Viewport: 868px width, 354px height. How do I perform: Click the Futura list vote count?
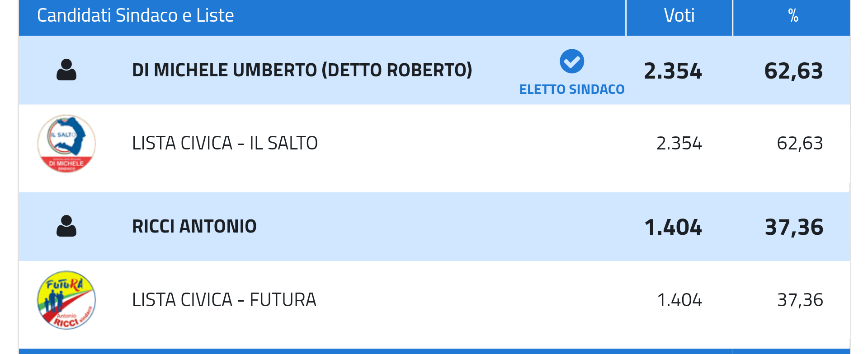pyautogui.click(x=679, y=300)
